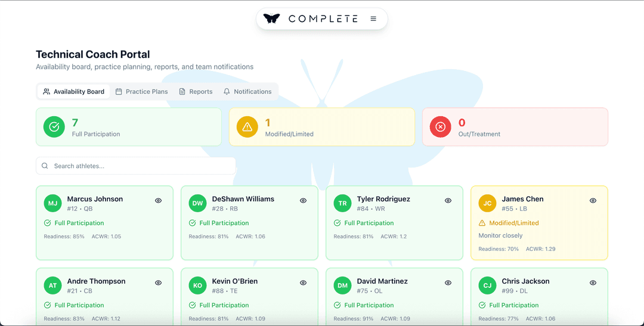This screenshot has height=326, width=644.
Task: Click Chris Jackson eye icon
Action: (593, 282)
